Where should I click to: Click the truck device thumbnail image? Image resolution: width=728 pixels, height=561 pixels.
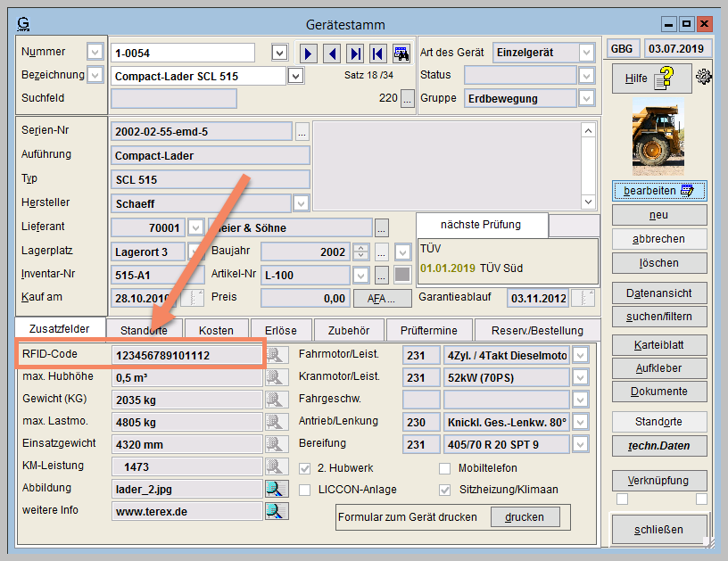point(659,136)
